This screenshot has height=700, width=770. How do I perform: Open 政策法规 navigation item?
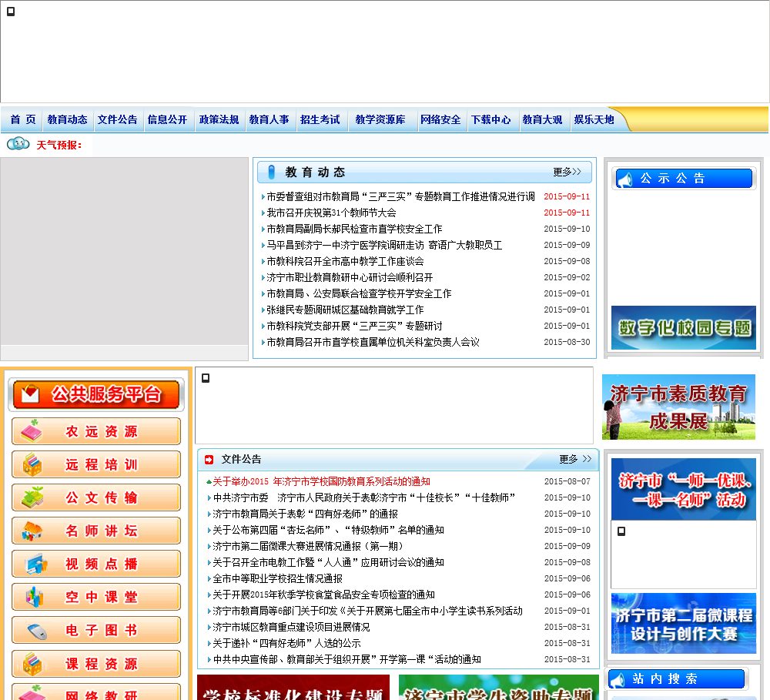tap(219, 119)
